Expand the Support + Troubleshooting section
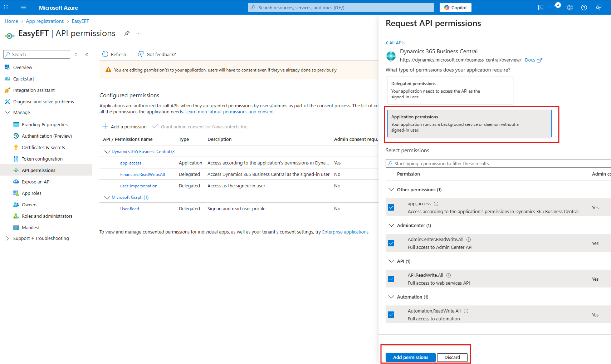This screenshot has width=611, height=364. pyautogui.click(x=8, y=238)
